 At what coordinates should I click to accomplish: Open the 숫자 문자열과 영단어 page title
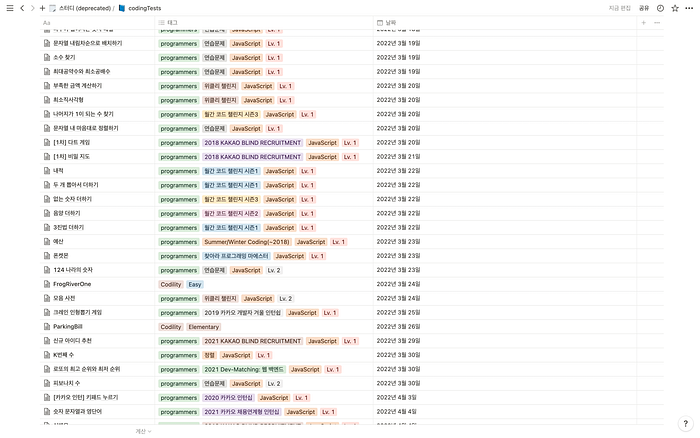click(78, 412)
